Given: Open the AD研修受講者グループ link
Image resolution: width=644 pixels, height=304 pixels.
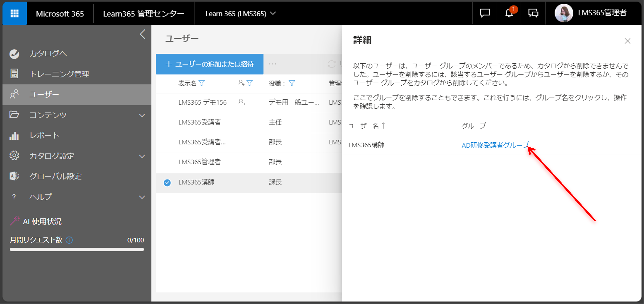Looking at the screenshot, I should click(x=495, y=145).
